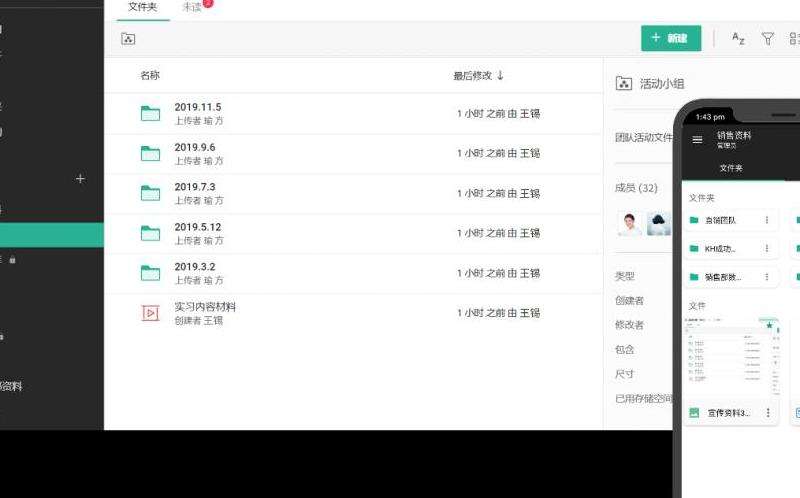
Task: Click the filter funnel icon
Action: 767,39
